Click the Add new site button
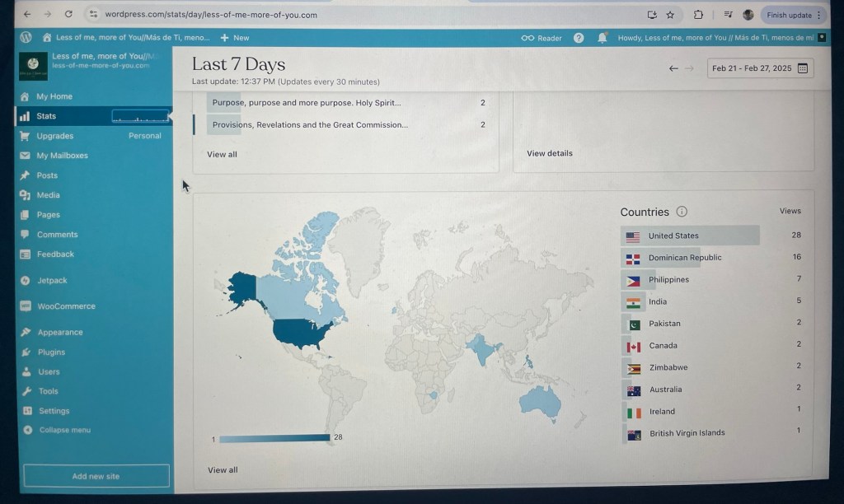The image size is (844, 504). 96,476
